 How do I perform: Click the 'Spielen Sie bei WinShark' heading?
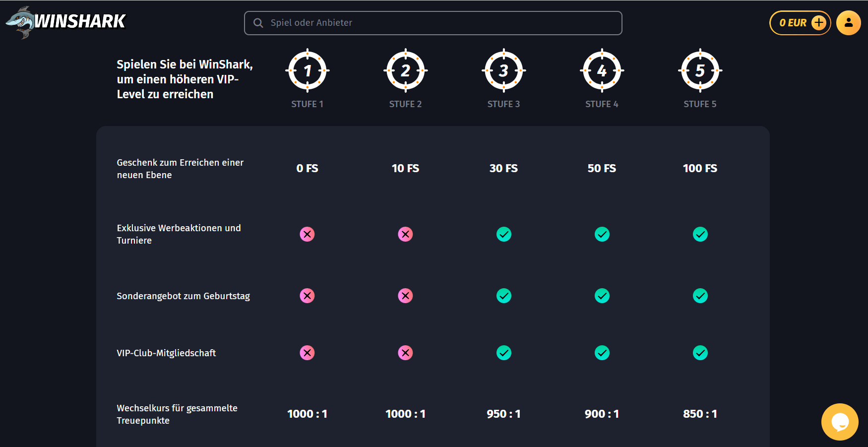click(185, 79)
